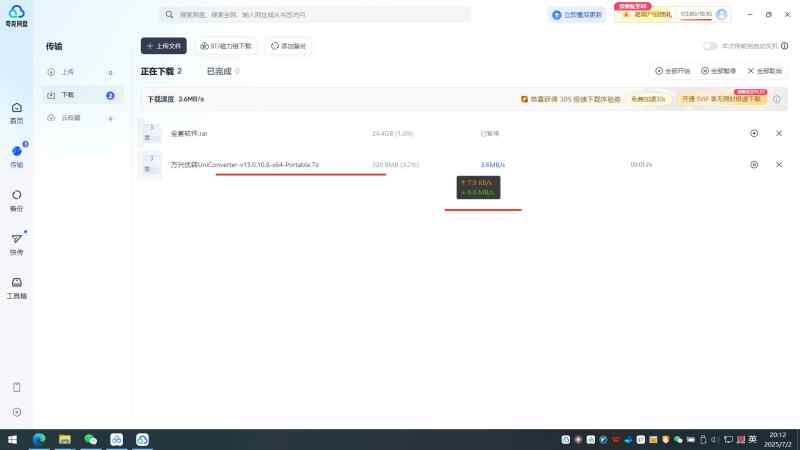The width and height of the screenshot is (800, 450).
Task: Pause the UniConverter 7z download
Action: point(754,164)
